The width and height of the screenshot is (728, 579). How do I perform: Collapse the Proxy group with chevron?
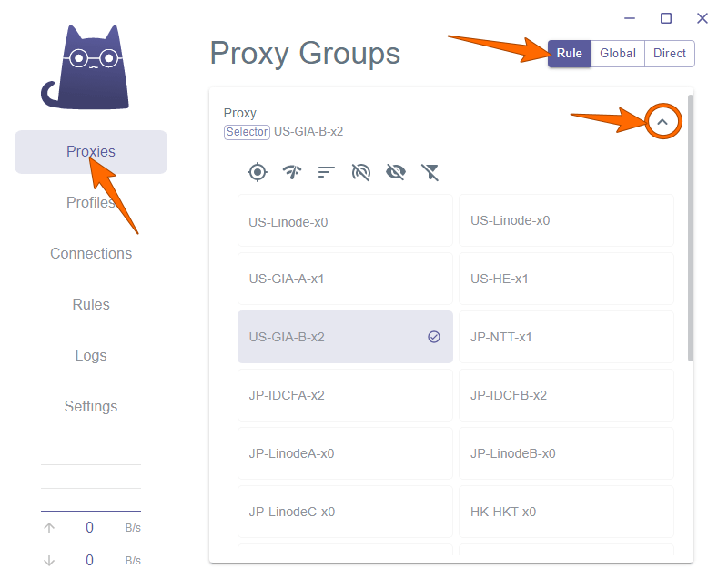(x=662, y=122)
